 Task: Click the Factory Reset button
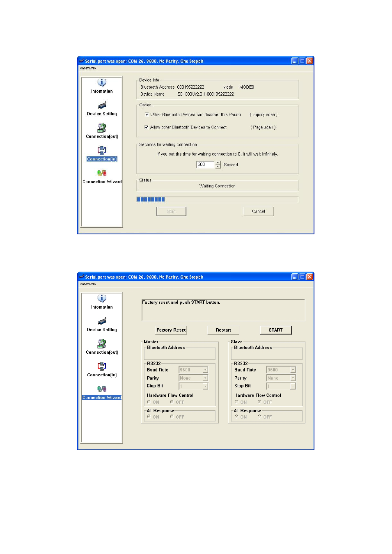171,330
